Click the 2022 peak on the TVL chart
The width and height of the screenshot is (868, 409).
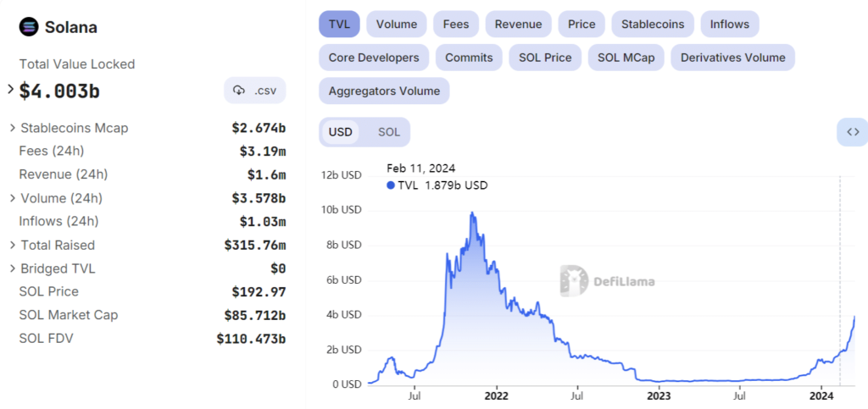coord(472,213)
